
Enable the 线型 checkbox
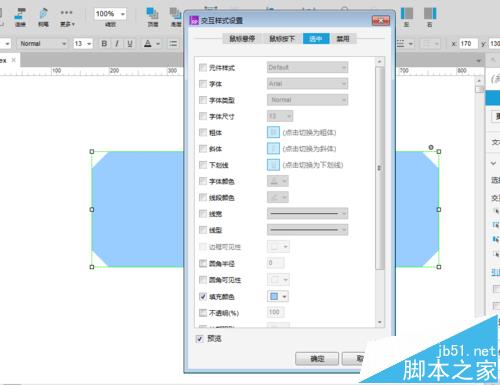click(x=203, y=230)
